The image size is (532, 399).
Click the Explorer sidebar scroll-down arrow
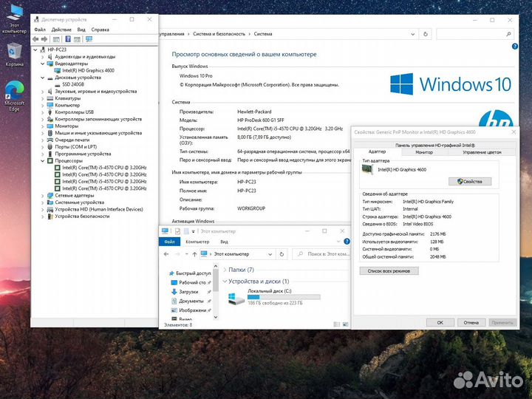coord(216,317)
